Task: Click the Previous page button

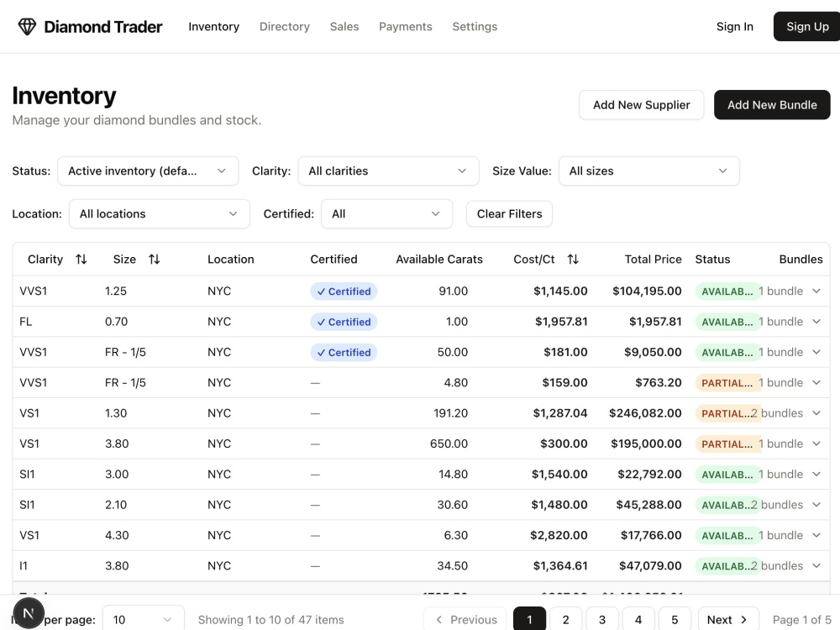Action: click(x=465, y=620)
